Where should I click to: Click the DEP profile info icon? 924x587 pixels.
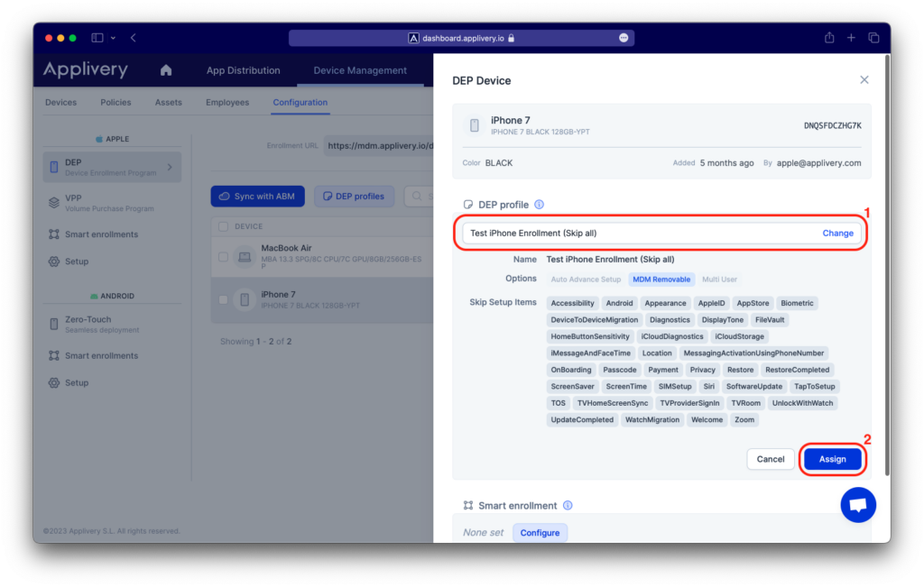coord(539,205)
